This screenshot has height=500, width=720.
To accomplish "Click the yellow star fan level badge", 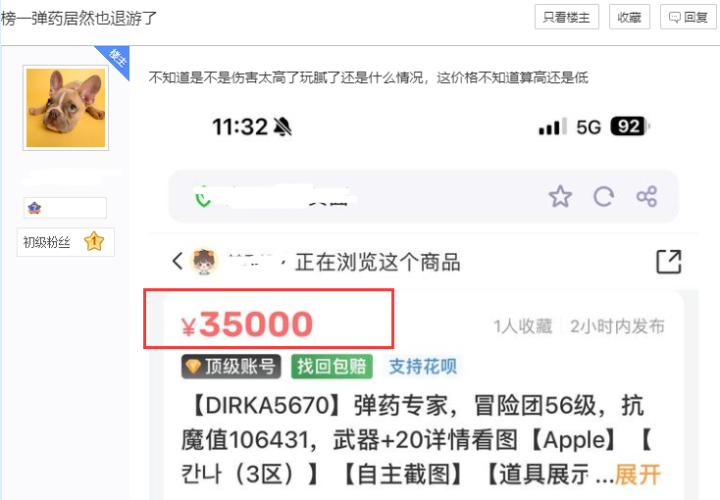I will click(94, 241).
